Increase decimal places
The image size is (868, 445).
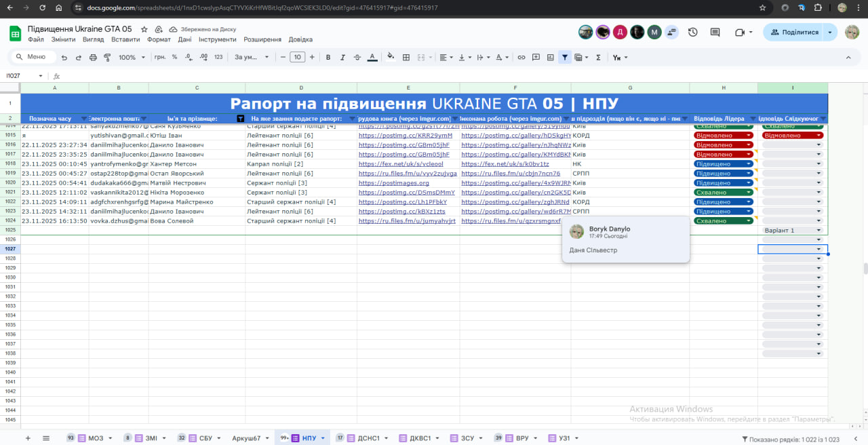pyautogui.click(x=203, y=58)
